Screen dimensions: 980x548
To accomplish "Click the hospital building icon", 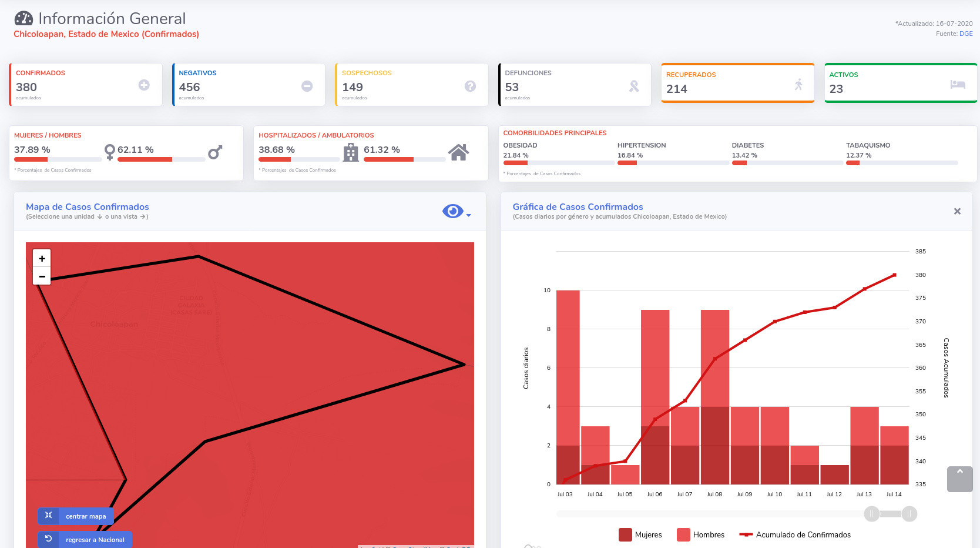I will coord(351,152).
